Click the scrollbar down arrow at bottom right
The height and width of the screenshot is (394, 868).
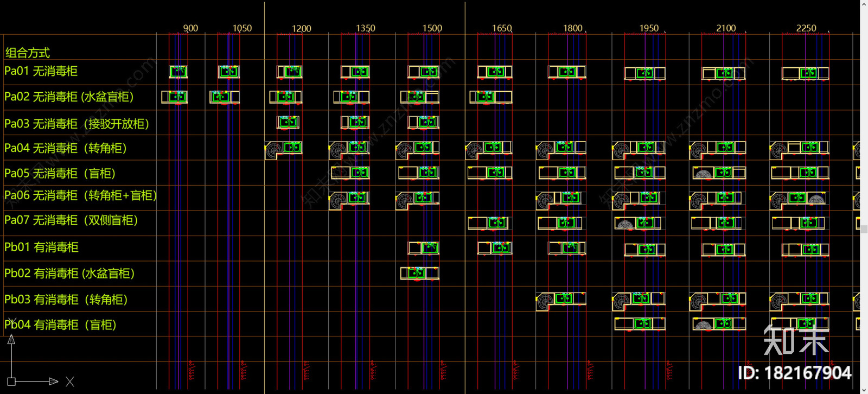[x=864, y=390]
